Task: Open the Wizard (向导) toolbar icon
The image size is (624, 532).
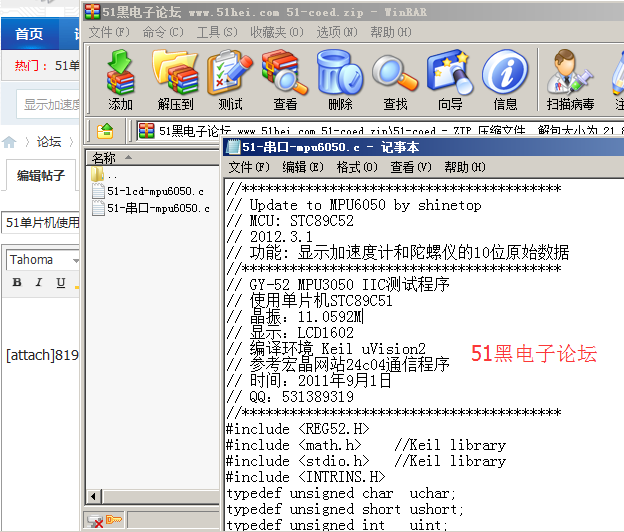Action: (450, 80)
